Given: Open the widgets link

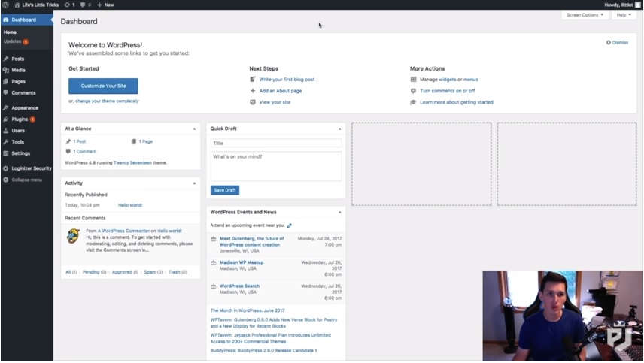Looking at the screenshot, I should [448, 80].
